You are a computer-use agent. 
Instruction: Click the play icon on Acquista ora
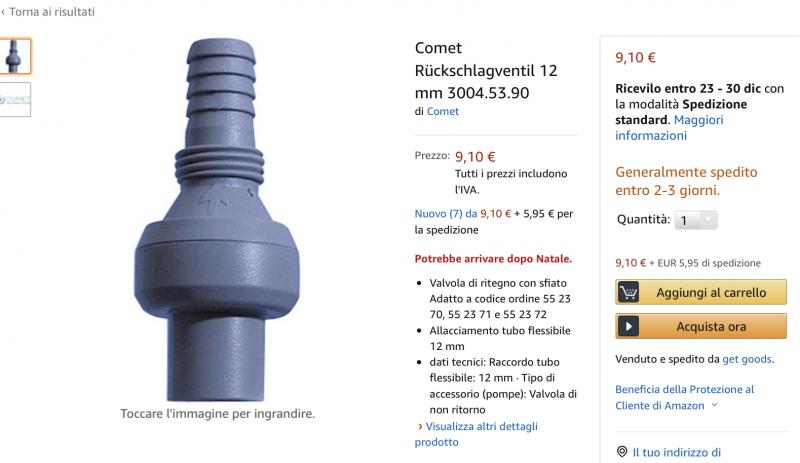[x=629, y=326]
